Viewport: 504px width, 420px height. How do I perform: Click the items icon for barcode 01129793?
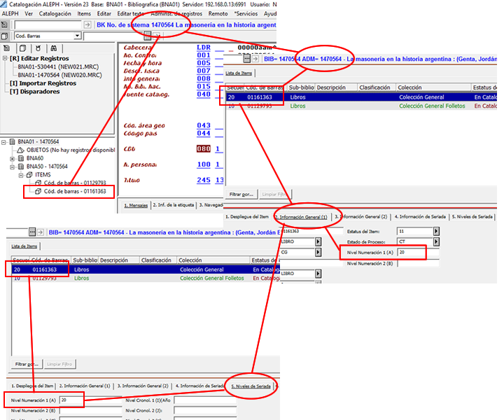coord(38,183)
